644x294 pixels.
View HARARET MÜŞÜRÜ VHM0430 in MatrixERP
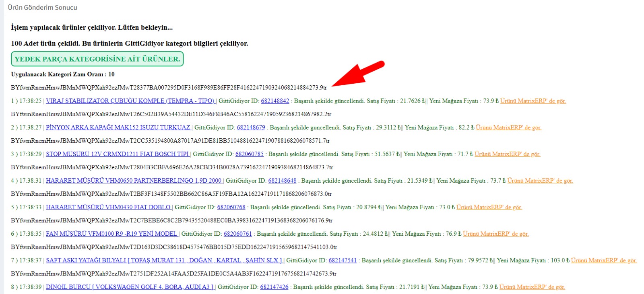[x=489, y=207]
